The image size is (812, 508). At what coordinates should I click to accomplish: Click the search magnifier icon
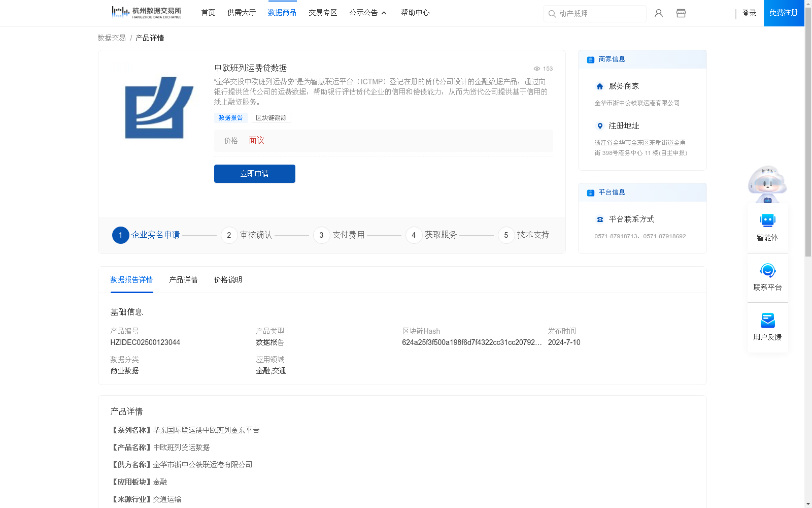pyautogui.click(x=552, y=14)
